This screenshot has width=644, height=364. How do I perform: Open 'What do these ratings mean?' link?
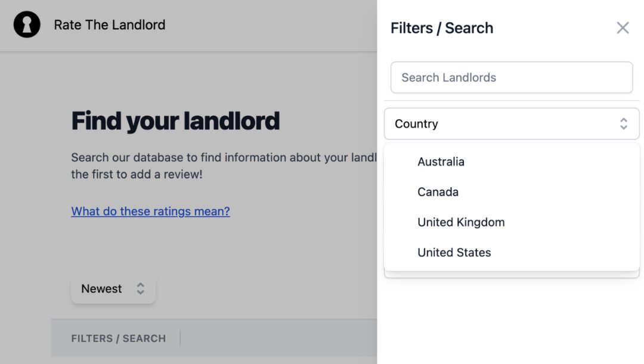[150, 211]
